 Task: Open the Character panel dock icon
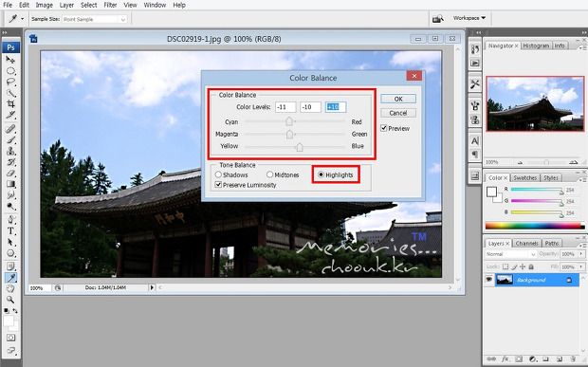[x=475, y=141]
